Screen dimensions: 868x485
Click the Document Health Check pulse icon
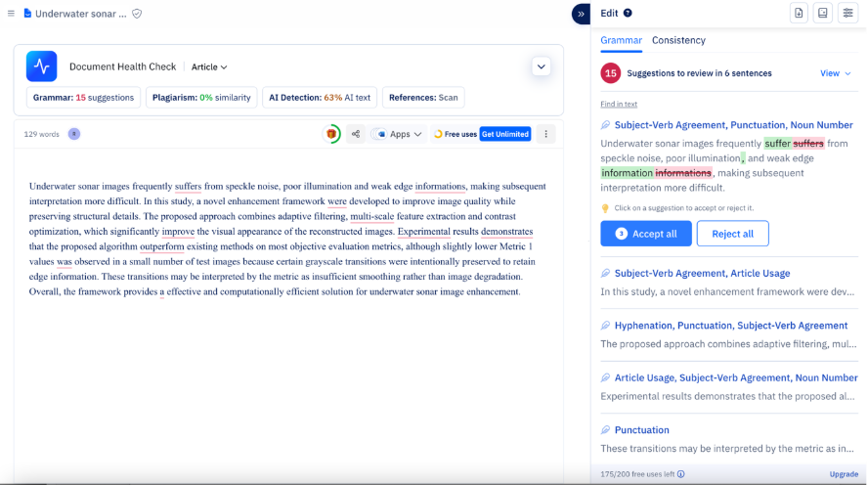[41, 66]
